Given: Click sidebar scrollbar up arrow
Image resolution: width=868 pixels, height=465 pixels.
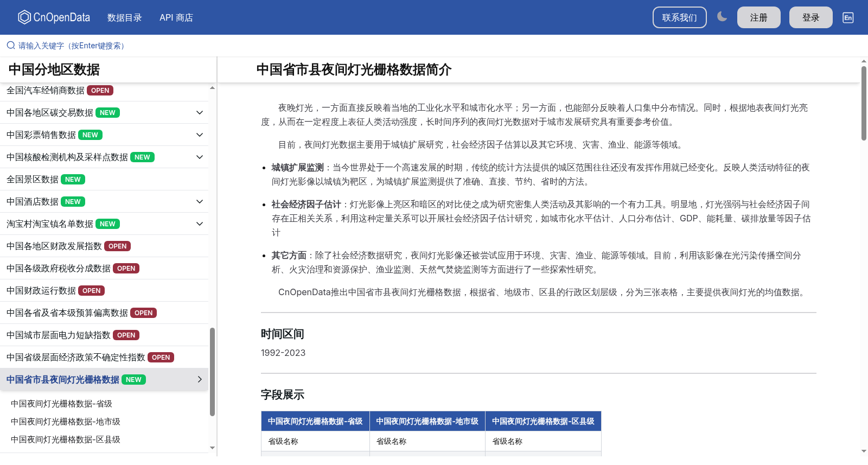Looking at the screenshot, I should pos(212,87).
